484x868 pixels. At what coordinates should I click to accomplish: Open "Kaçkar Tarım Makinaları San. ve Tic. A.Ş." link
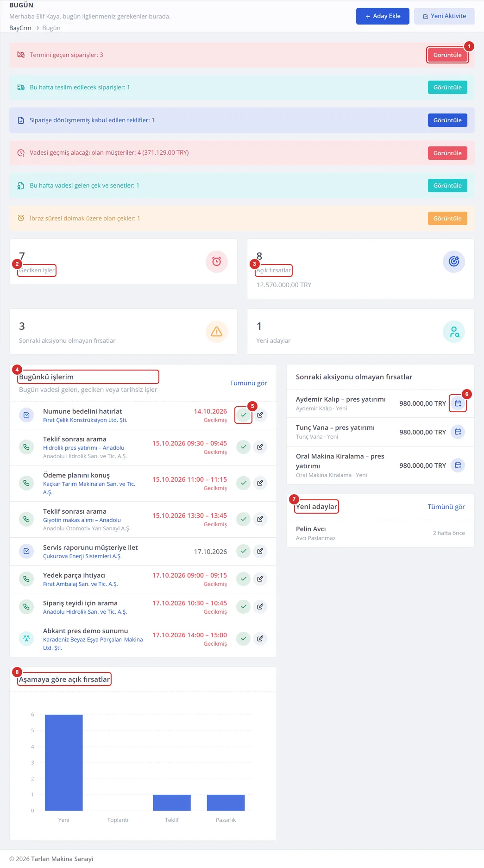[89, 488]
